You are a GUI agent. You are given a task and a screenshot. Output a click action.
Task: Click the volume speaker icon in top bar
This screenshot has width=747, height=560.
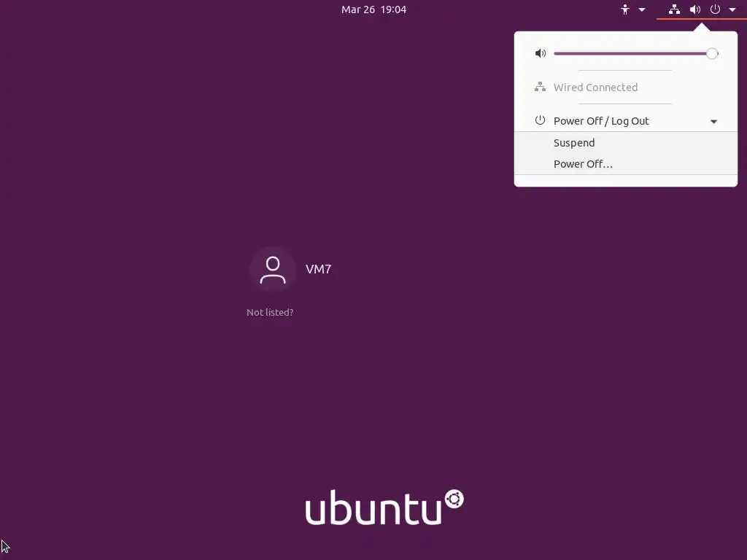point(695,9)
